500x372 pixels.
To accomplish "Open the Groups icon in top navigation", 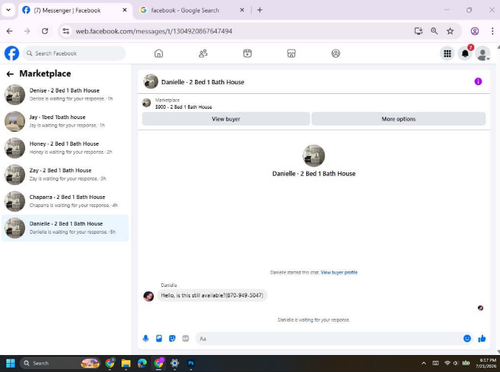I will pyautogui.click(x=336, y=53).
